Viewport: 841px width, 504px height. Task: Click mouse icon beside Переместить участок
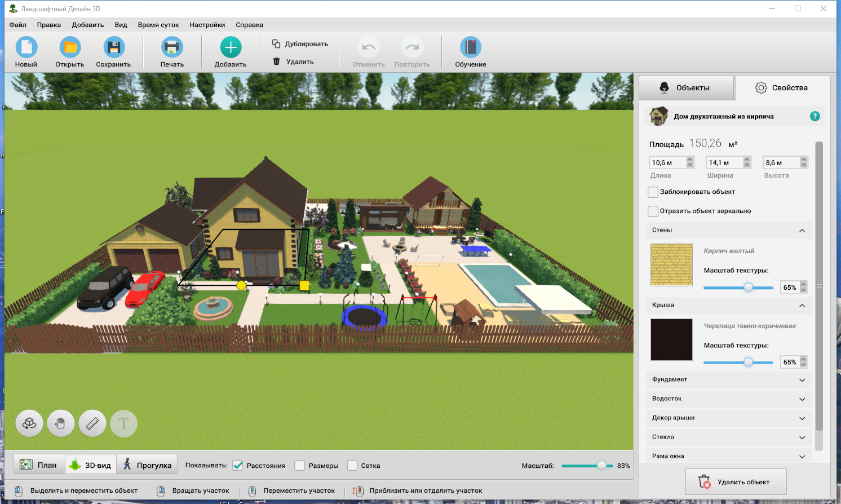tap(252, 491)
